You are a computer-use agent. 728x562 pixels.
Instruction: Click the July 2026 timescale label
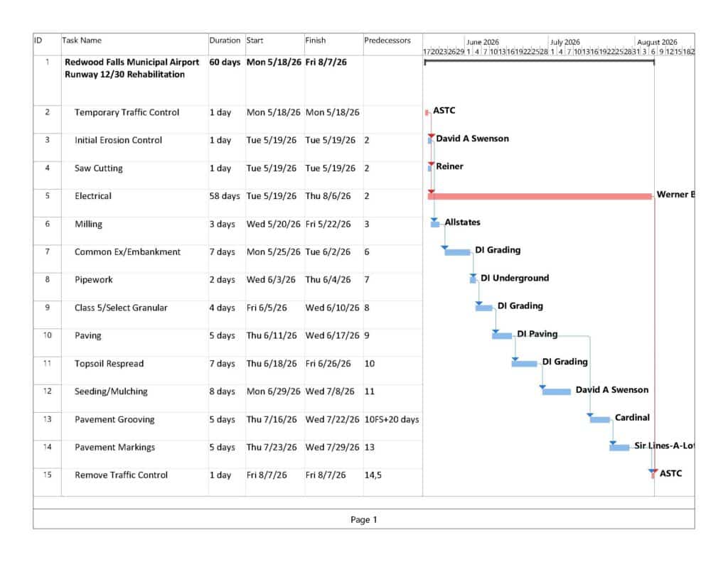tap(565, 42)
